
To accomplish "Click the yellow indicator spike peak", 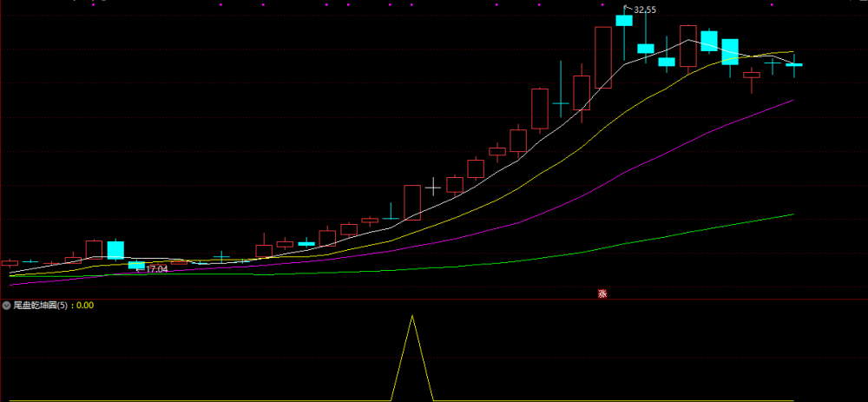I will click(411, 316).
